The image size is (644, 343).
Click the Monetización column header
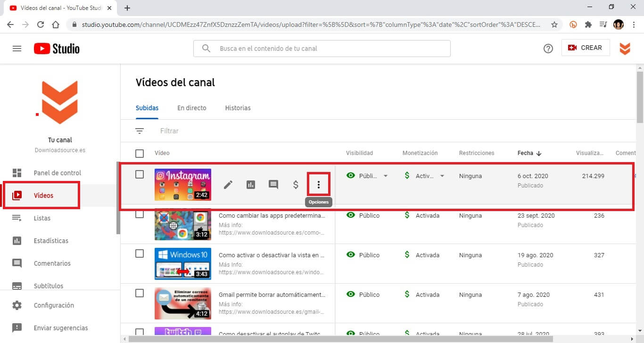(420, 153)
